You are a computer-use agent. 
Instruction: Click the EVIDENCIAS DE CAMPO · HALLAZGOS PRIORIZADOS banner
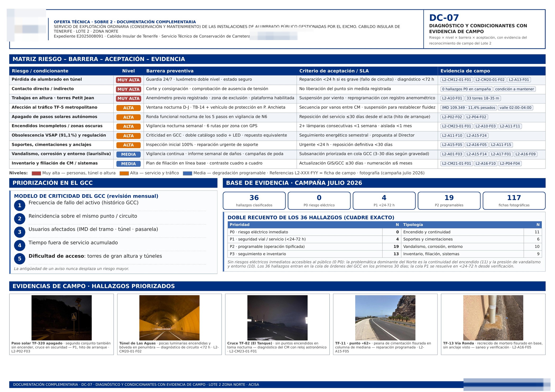(277, 286)
